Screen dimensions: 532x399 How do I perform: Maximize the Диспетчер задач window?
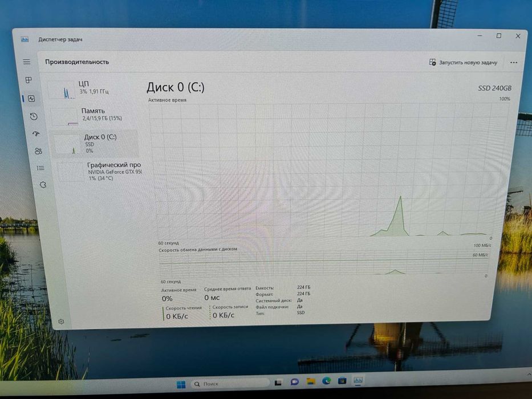tap(499, 35)
